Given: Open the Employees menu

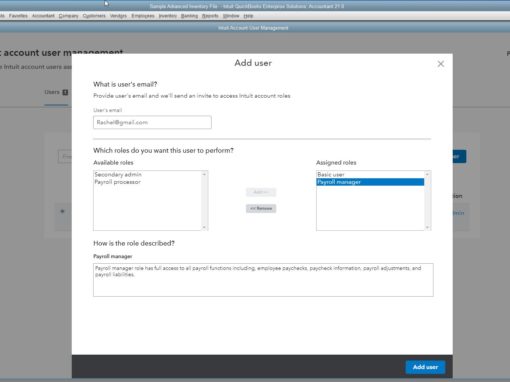Looking at the screenshot, I should 143,16.
